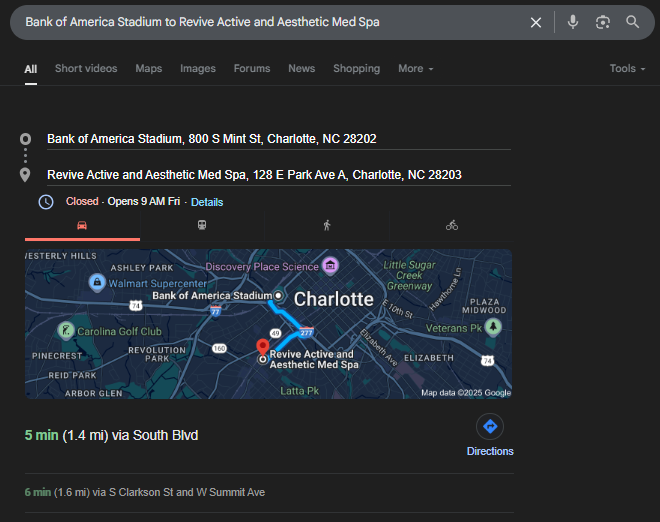Submit search with magnifier icon
The image size is (660, 522).
[632, 22]
